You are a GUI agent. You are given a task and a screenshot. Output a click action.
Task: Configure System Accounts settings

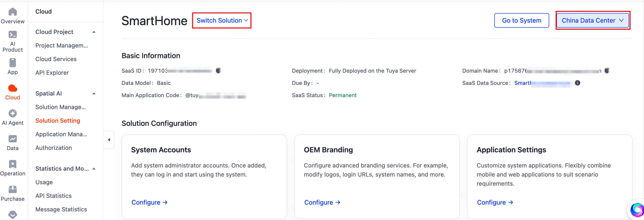pos(149,202)
